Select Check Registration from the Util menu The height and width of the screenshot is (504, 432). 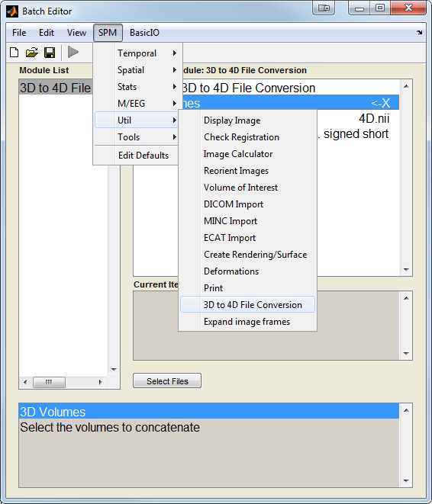[248, 137]
